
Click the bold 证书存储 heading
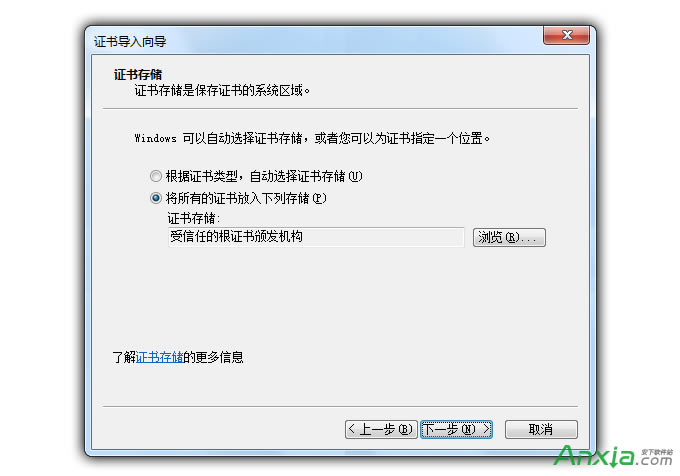[x=138, y=74]
